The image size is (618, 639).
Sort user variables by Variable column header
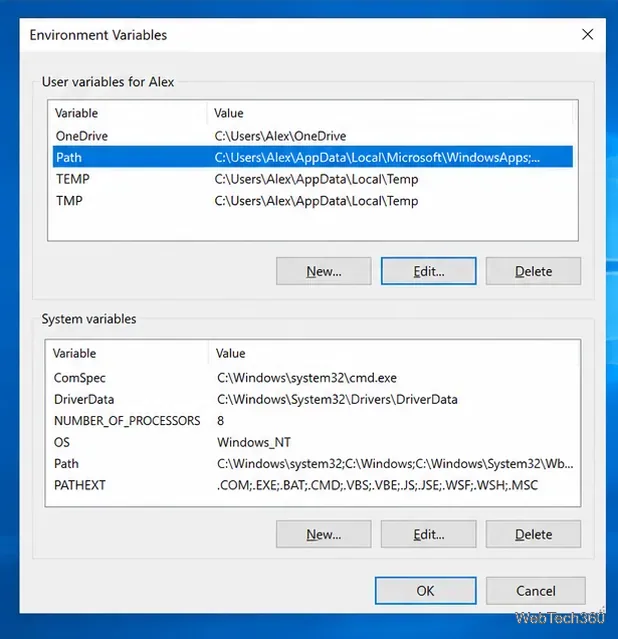click(x=128, y=113)
